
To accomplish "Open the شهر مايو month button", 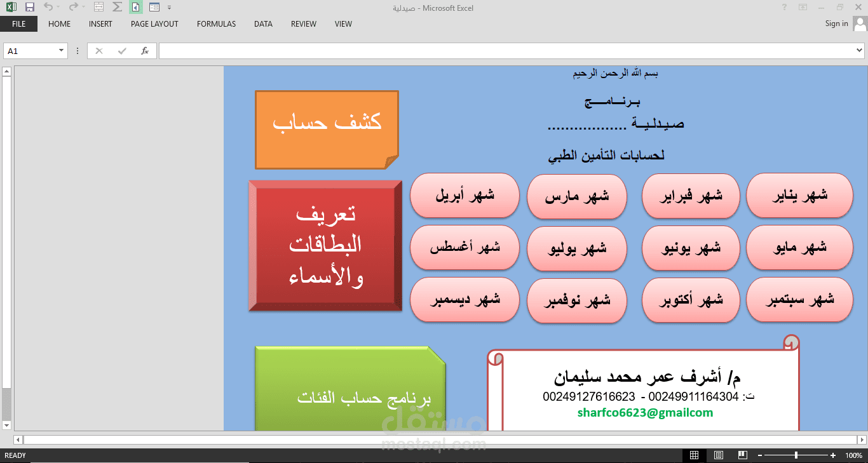I will coord(799,248).
